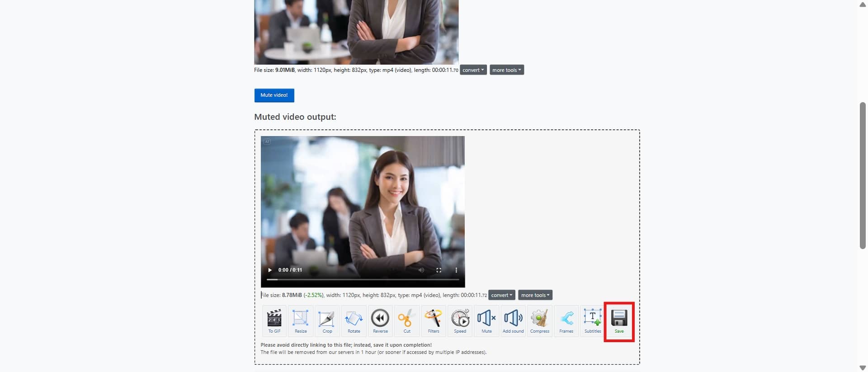Viewport: 868px width, 372px height.
Task: Click the '(-2.52%)' size reduction text
Action: point(314,295)
